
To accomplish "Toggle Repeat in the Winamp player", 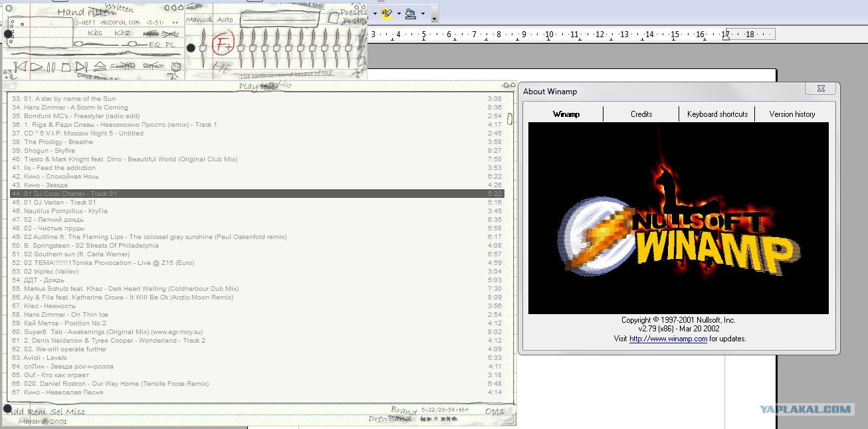I will coord(154,66).
